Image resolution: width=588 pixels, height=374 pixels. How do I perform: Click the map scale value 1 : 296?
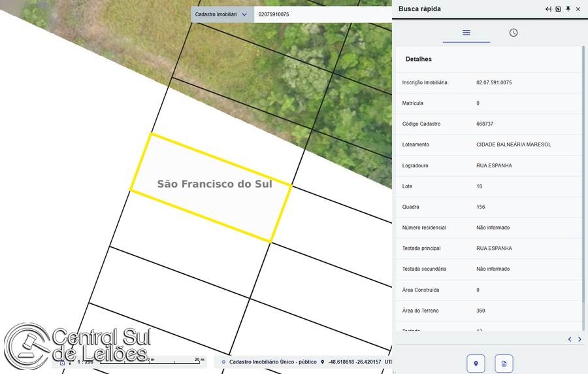pos(85,362)
